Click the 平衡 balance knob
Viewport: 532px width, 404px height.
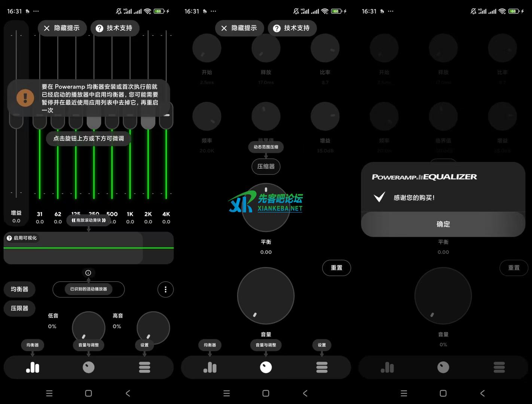[266, 208]
